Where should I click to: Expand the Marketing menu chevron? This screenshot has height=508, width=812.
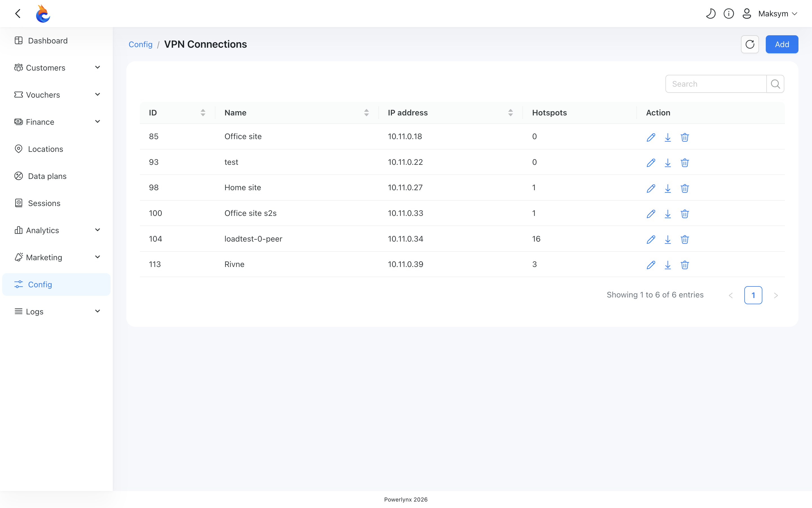click(x=98, y=257)
